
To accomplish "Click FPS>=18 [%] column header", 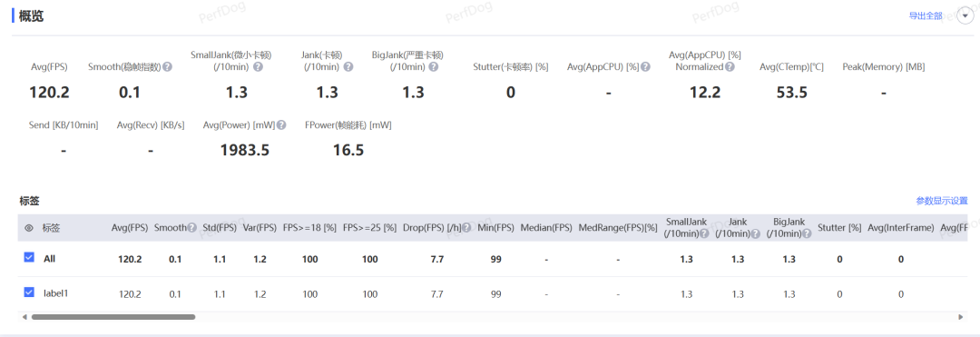I will point(310,228).
